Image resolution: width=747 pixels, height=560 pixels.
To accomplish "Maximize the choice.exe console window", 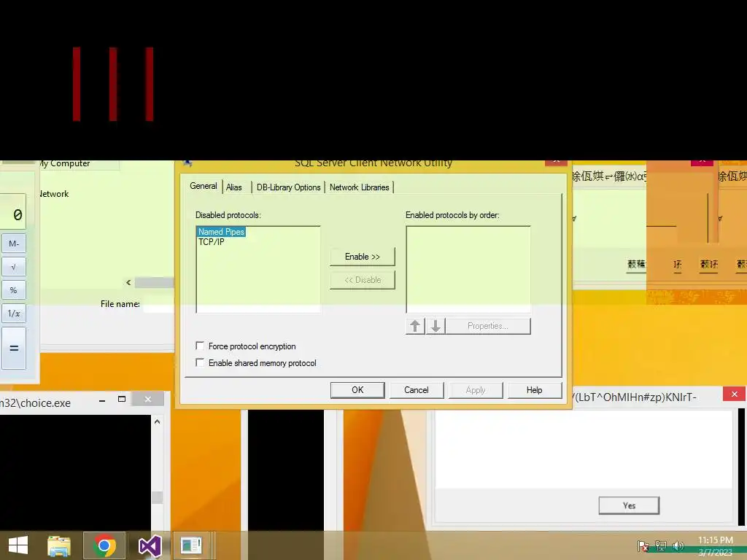I will click(x=122, y=399).
